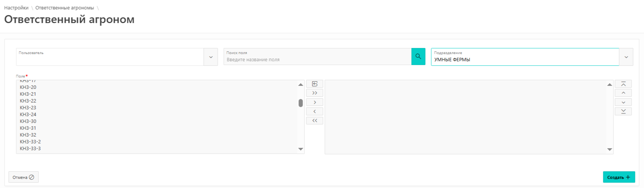Image resolution: width=644 pixels, height=188 pixels.
Task: Move selected field left with single arrow
Action: (315, 112)
